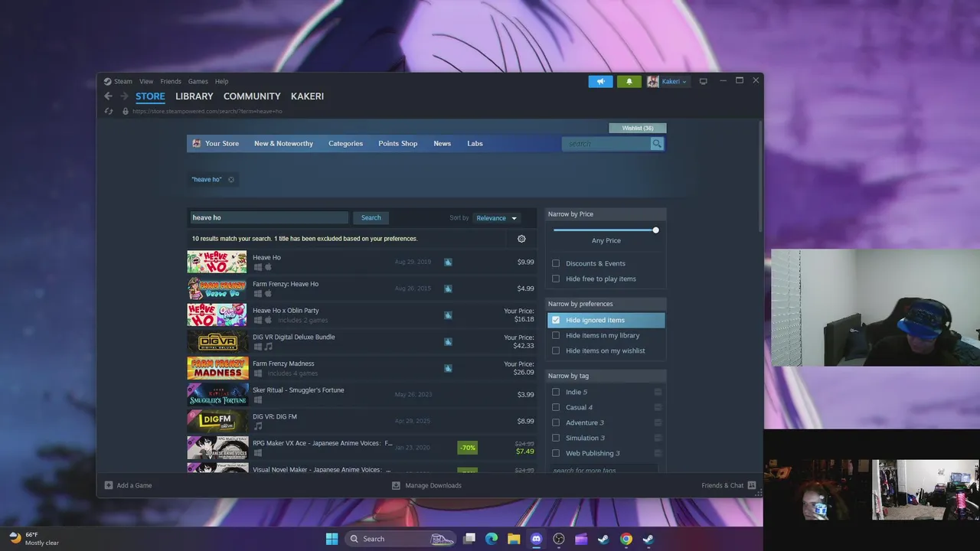Check Hide items on my wishlist
The image size is (980, 551).
[556, 350]
